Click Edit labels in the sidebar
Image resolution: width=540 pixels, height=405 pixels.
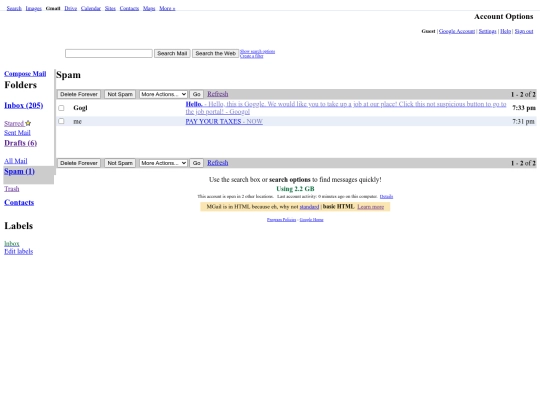[x=19, y=251]
